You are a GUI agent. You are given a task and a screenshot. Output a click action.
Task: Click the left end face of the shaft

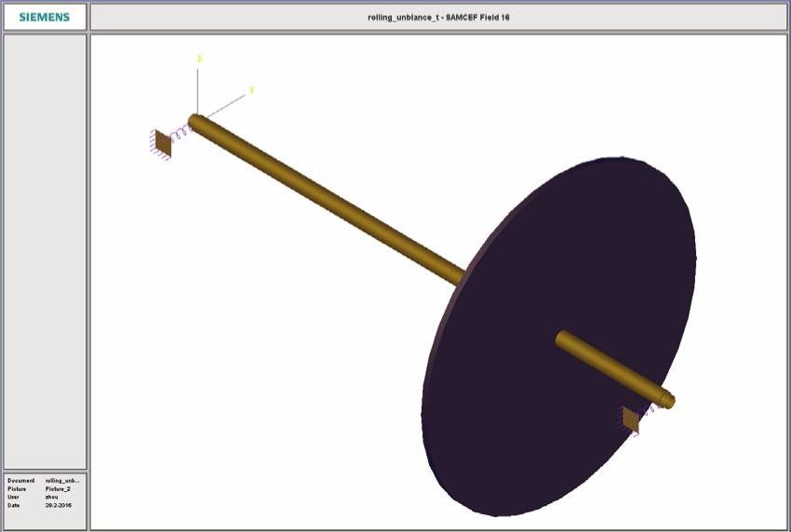pos(194,120)
